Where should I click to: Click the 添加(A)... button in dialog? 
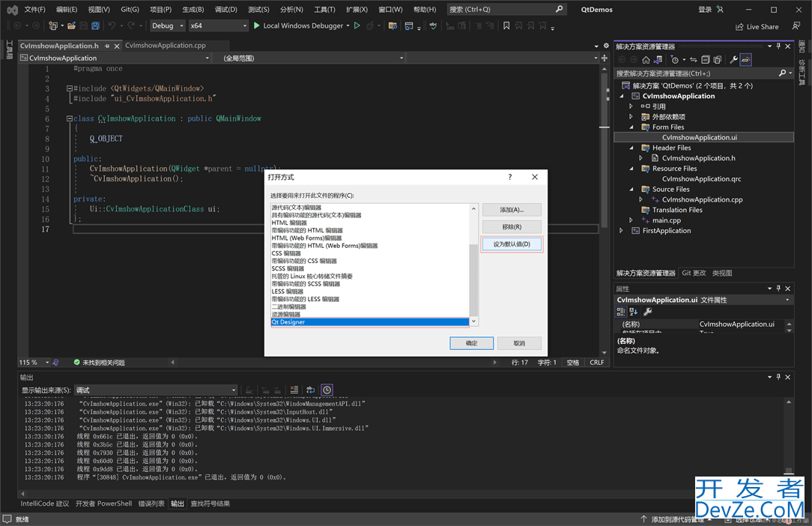pos(512,210)
